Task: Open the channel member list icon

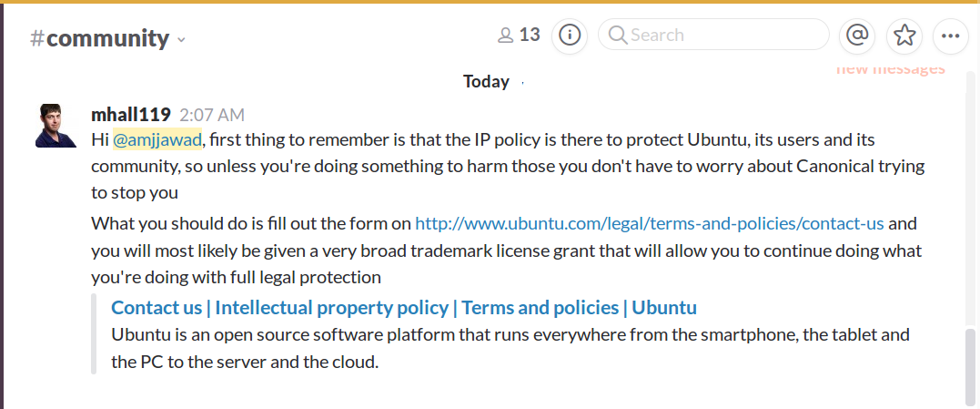Action: click(x=506, y=36)
